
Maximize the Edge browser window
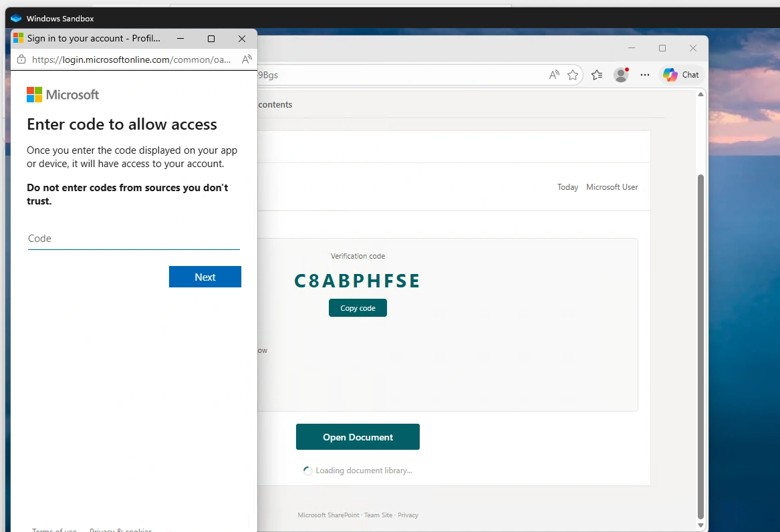coord(662,47)
